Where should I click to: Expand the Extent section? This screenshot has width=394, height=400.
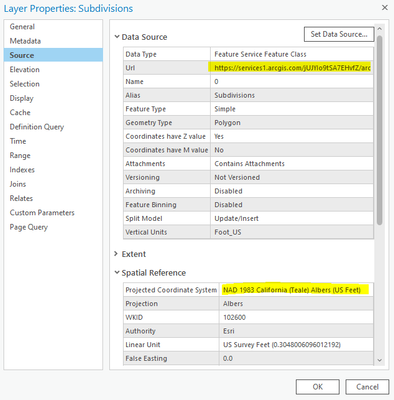coord(116,254)
